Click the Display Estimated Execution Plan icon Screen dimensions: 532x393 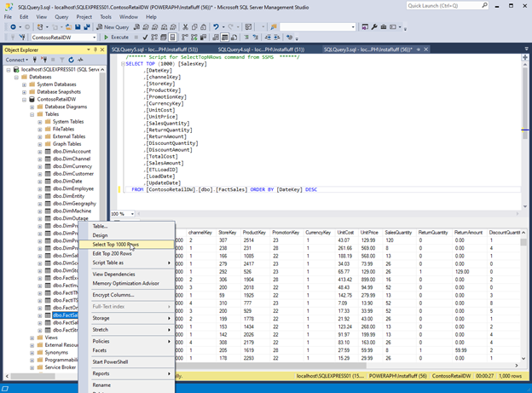153,38
